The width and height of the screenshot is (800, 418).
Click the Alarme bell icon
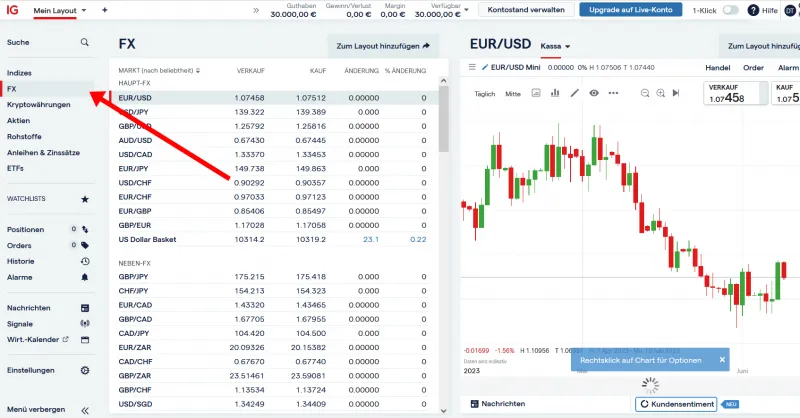85,277
